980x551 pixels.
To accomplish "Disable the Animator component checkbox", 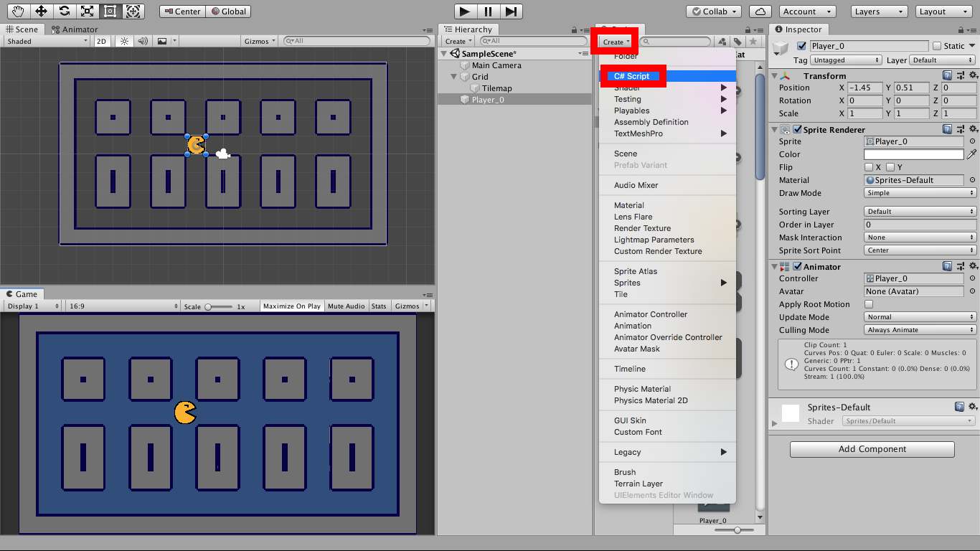I will click(x=797, y=266).
